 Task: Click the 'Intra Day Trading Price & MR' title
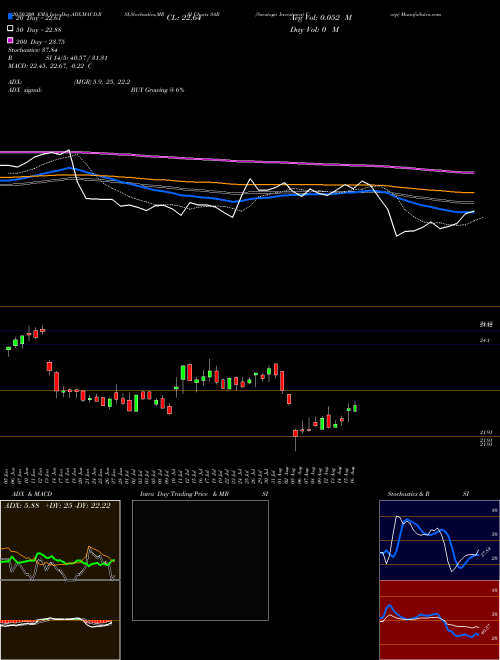pos(184,494)
